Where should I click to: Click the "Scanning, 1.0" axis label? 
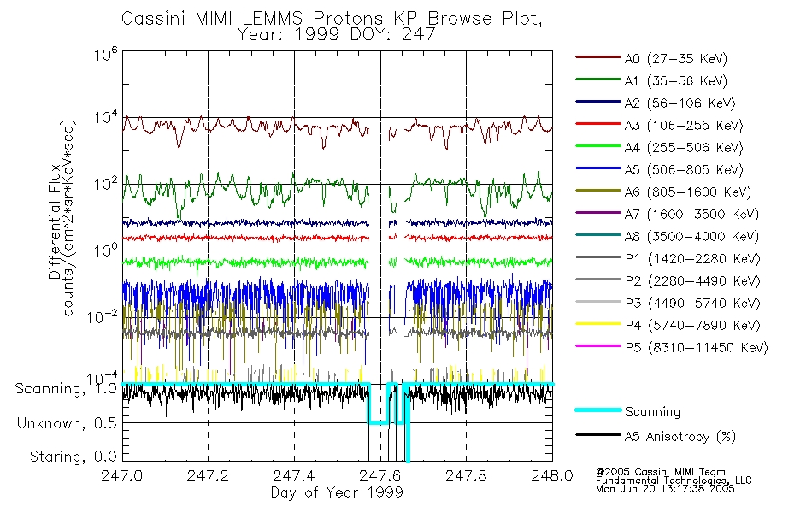click(66, 389)
